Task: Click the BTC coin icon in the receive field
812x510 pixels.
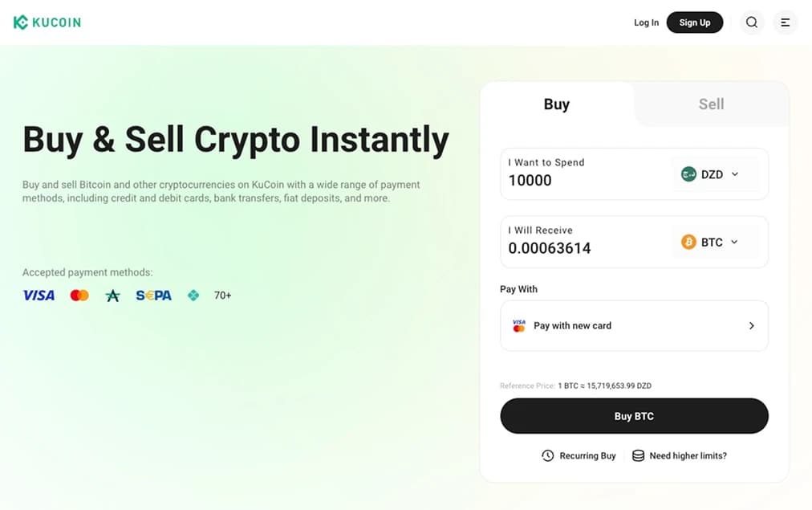Action: coord(689,242)
